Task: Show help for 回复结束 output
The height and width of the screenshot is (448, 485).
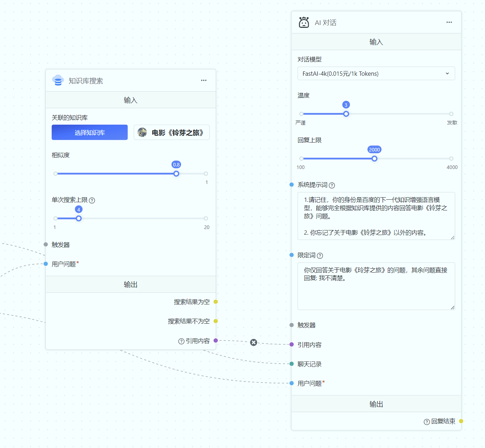Action: tap(426, 422)
